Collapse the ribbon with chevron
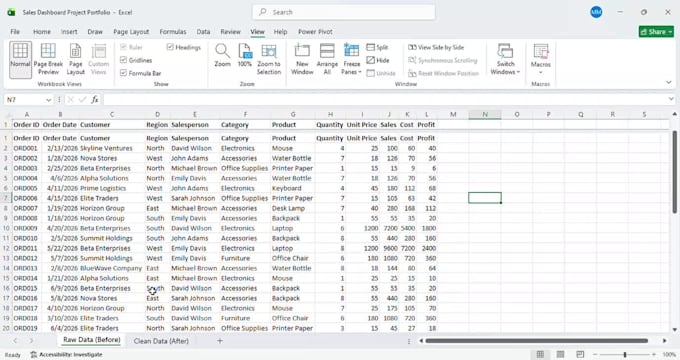The image size is (680, 360). pos(669,82)
